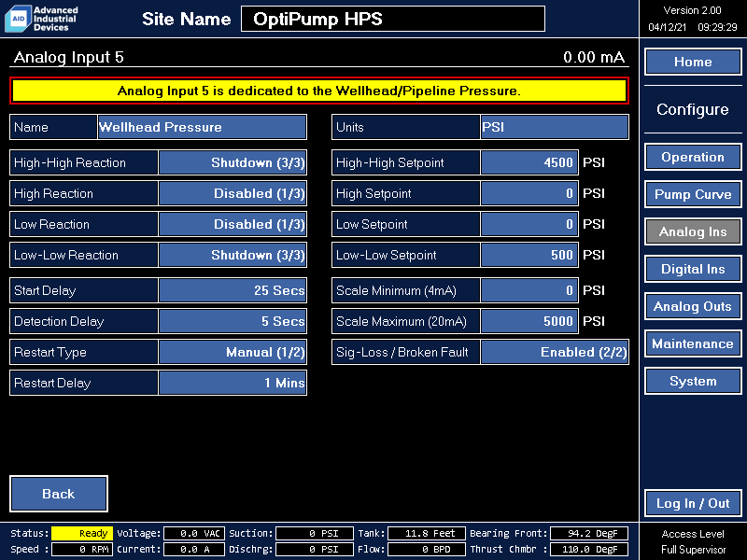Edit the Low-Low Setpoint value 500

pos(529,255)
